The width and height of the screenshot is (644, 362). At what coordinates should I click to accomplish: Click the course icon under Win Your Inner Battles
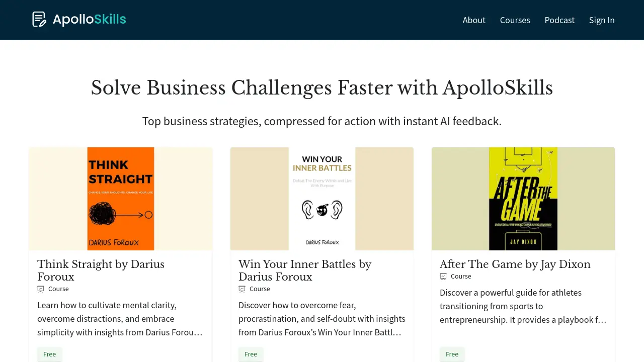point(242,289)
